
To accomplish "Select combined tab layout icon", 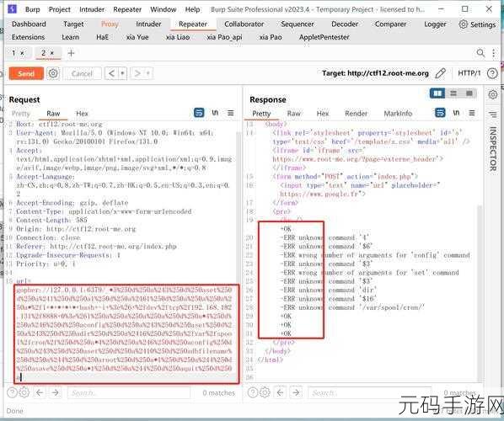I will pos(469,93).
